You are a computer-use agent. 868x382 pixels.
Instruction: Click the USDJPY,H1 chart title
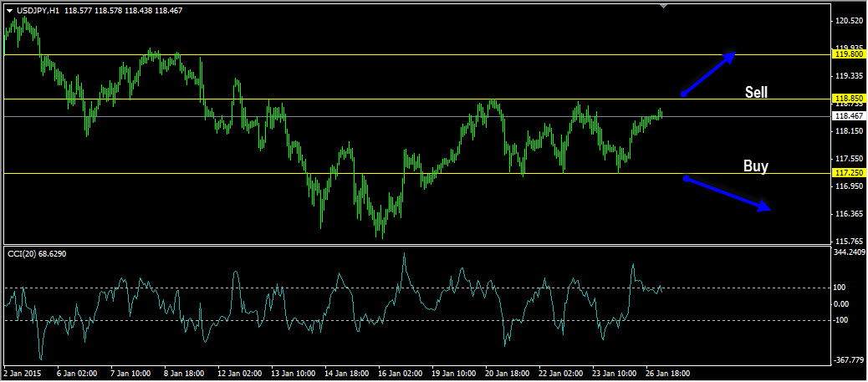[37, 11]
